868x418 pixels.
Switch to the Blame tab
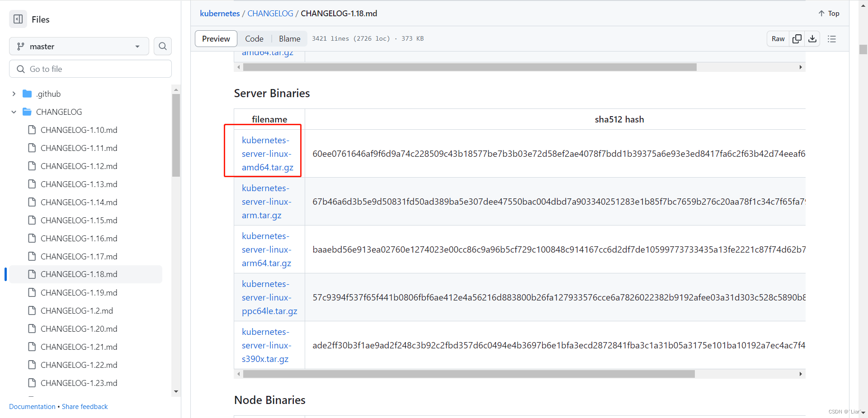289,39
